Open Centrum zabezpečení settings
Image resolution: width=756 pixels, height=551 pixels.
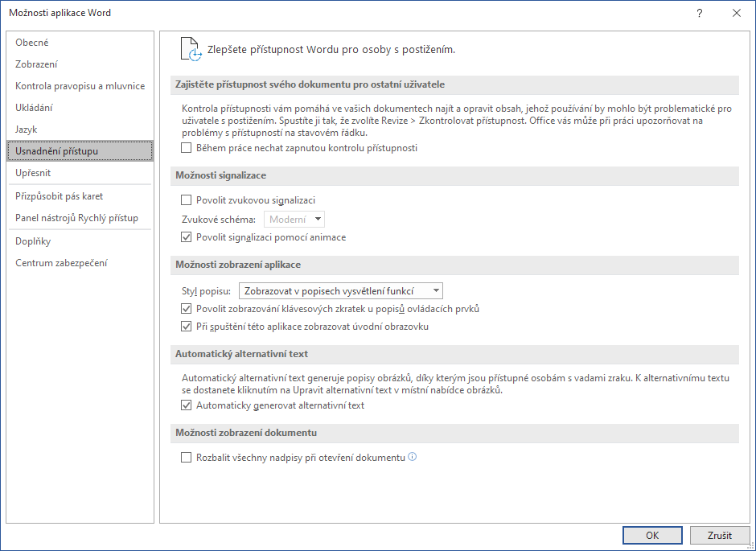point(61,263)
